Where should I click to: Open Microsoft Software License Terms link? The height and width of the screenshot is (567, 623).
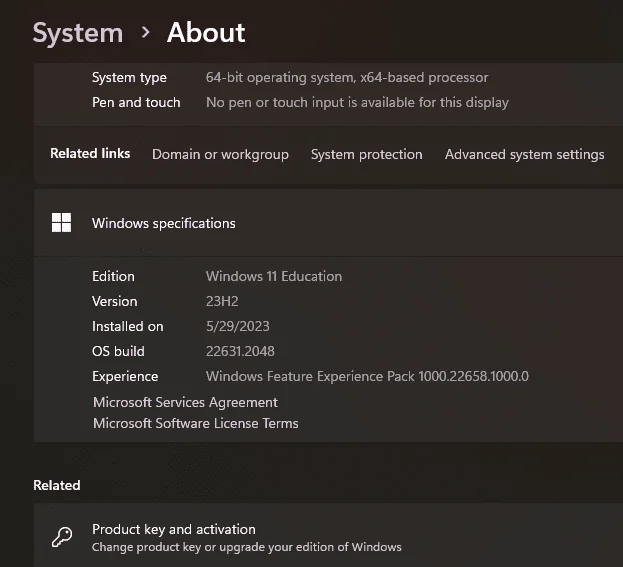pyautogui.click(x=195, y=423)
